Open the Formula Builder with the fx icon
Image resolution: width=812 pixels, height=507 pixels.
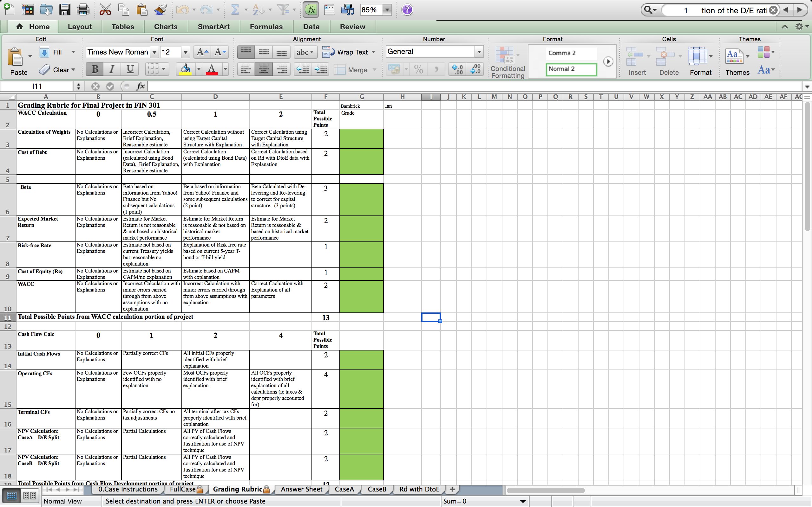(311, 10)
